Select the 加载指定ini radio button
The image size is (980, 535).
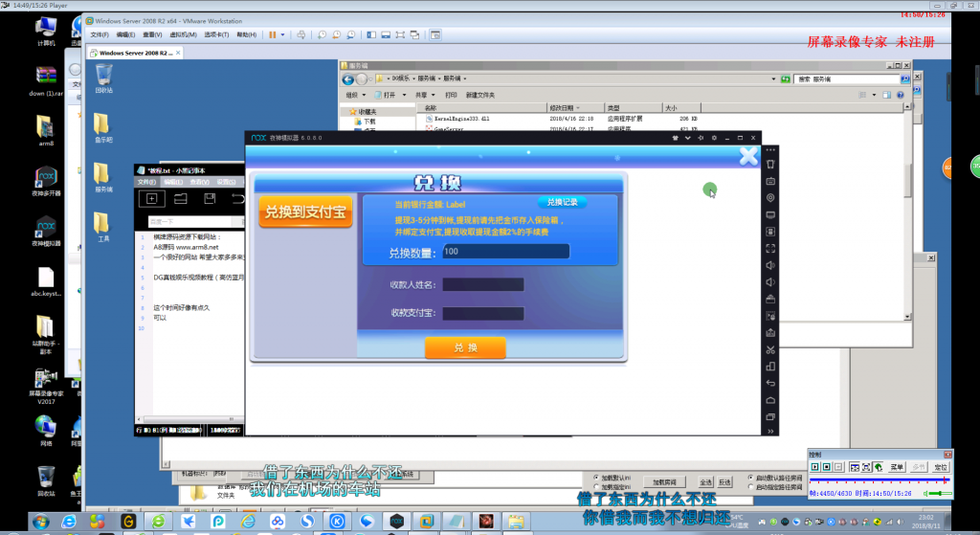coord(596,487)
